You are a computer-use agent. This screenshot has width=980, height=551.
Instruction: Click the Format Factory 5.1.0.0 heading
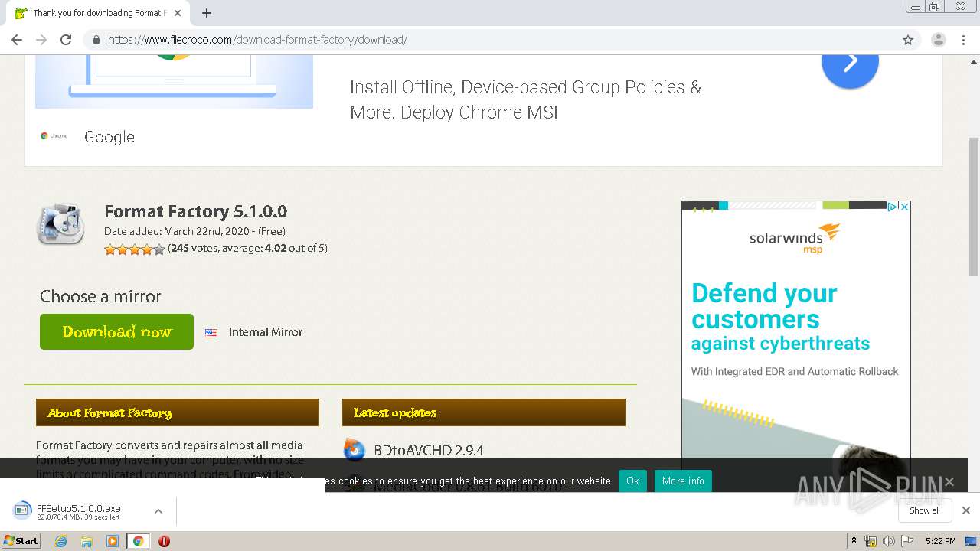[x=195, y=211]
